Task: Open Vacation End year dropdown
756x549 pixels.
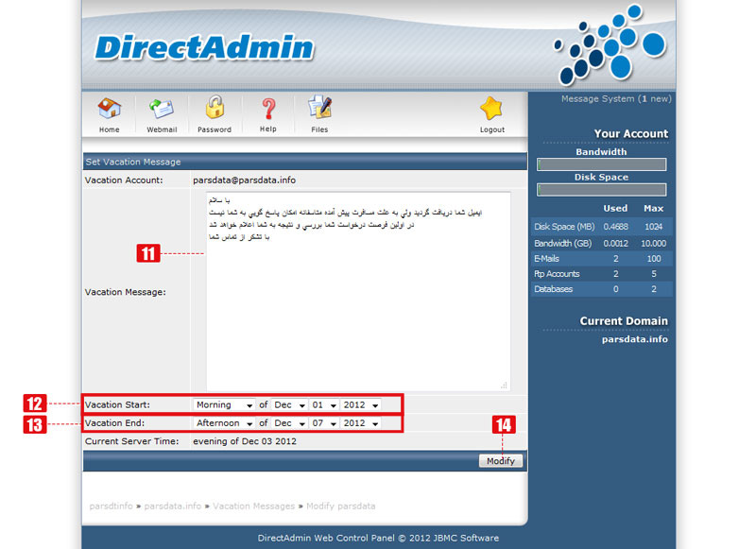Action: point(361,423)
